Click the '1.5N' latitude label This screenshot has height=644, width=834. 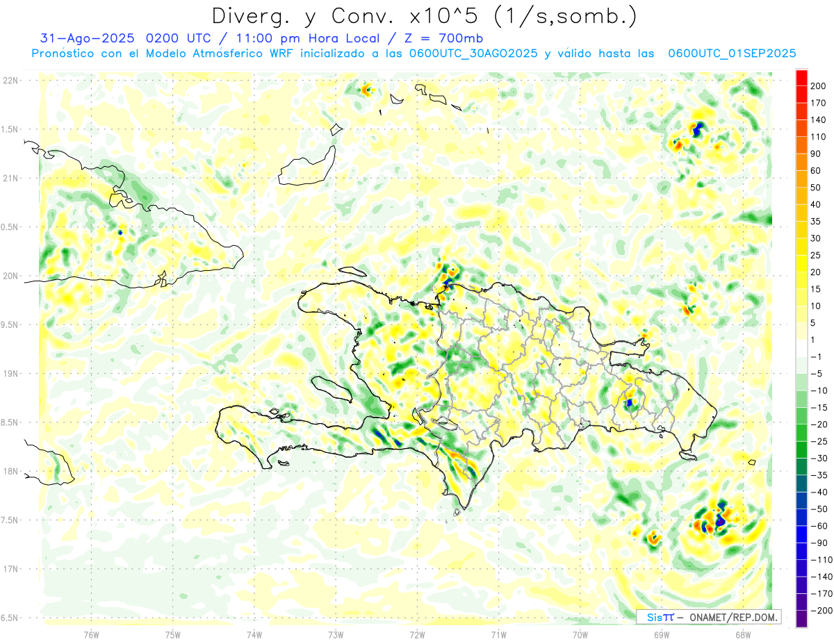tap(10, 129)
